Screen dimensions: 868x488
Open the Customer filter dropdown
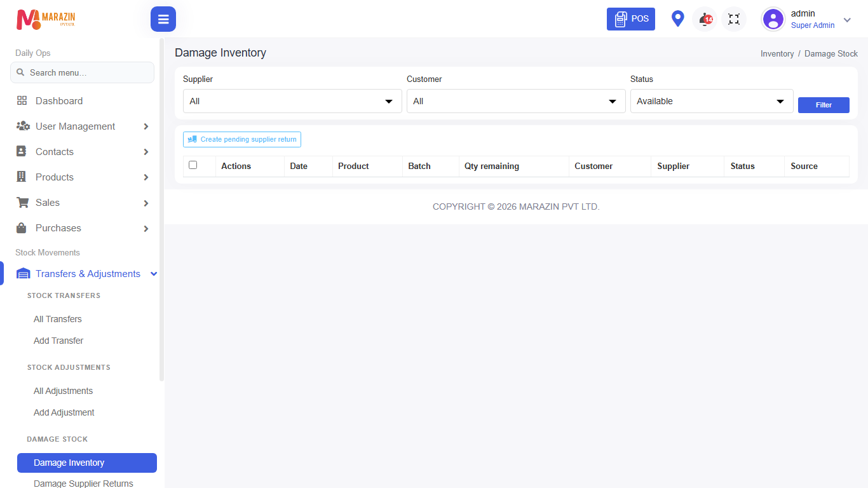tap(516, 101)
